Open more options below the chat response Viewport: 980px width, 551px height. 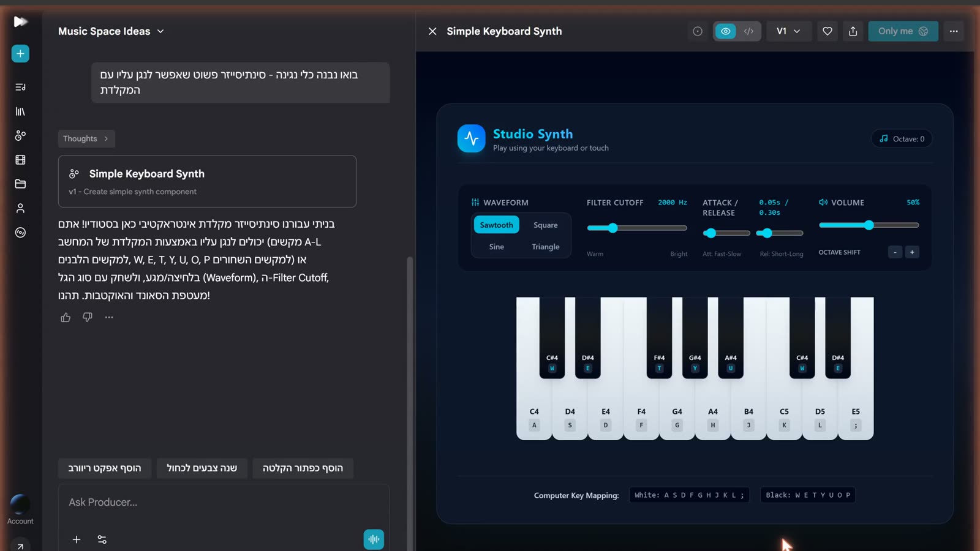pos(109,317)
